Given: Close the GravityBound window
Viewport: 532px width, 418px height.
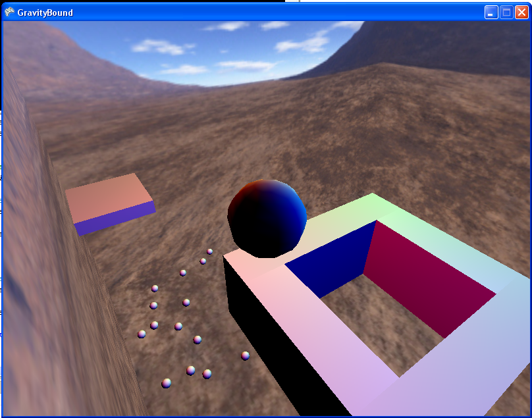Looking at the screenshot, I should pyautogui.click(x=521, y=13).
